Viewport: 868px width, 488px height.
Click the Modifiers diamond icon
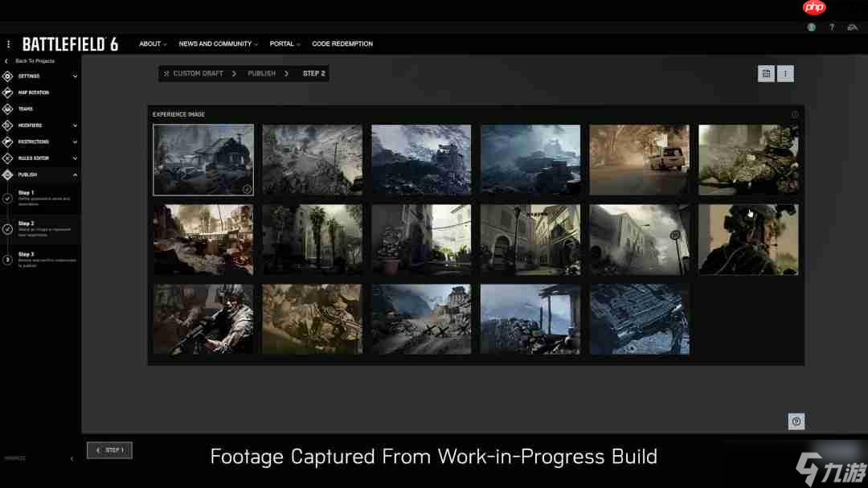click(7, 125)
